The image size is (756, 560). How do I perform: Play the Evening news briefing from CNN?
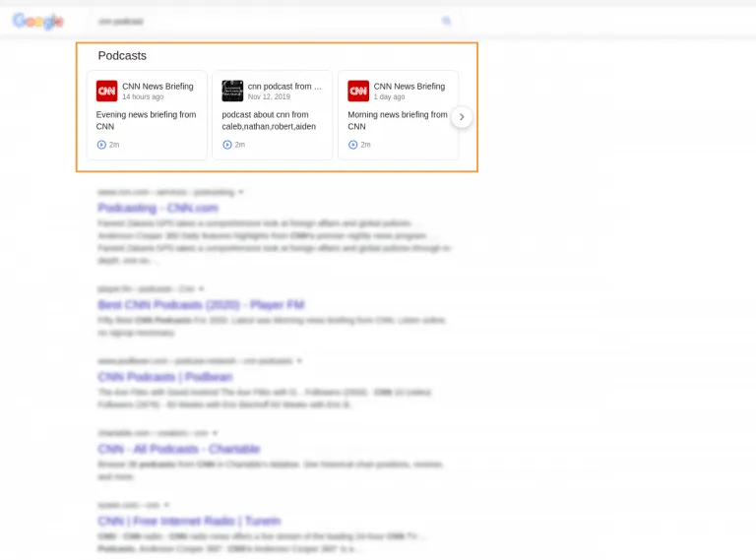tap(101, 145)
